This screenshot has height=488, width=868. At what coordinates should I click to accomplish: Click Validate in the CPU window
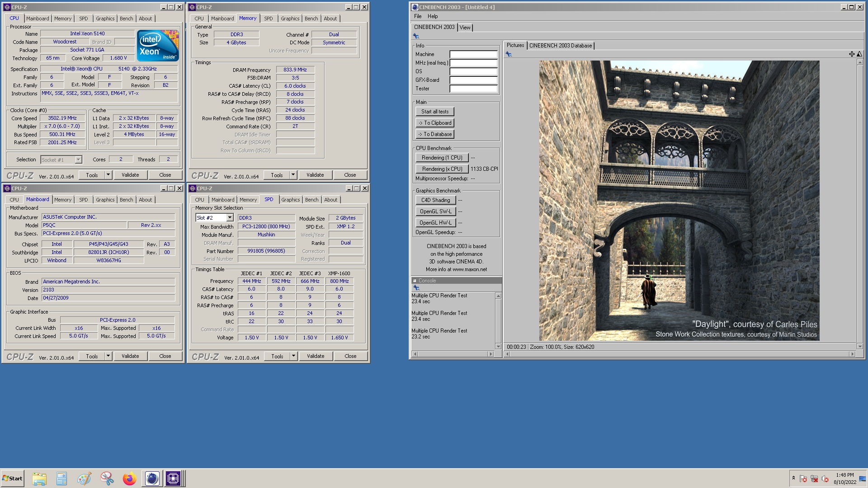(130, 175)
